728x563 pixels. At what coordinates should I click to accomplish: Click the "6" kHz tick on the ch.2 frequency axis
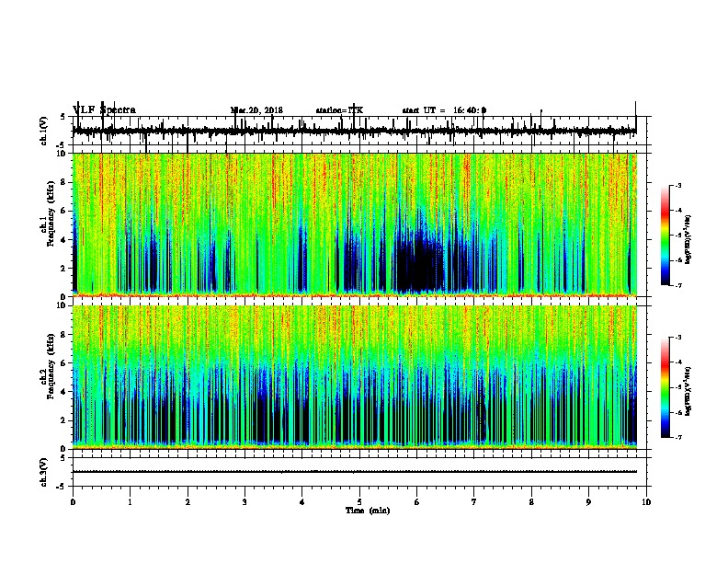tap(64, 362)
